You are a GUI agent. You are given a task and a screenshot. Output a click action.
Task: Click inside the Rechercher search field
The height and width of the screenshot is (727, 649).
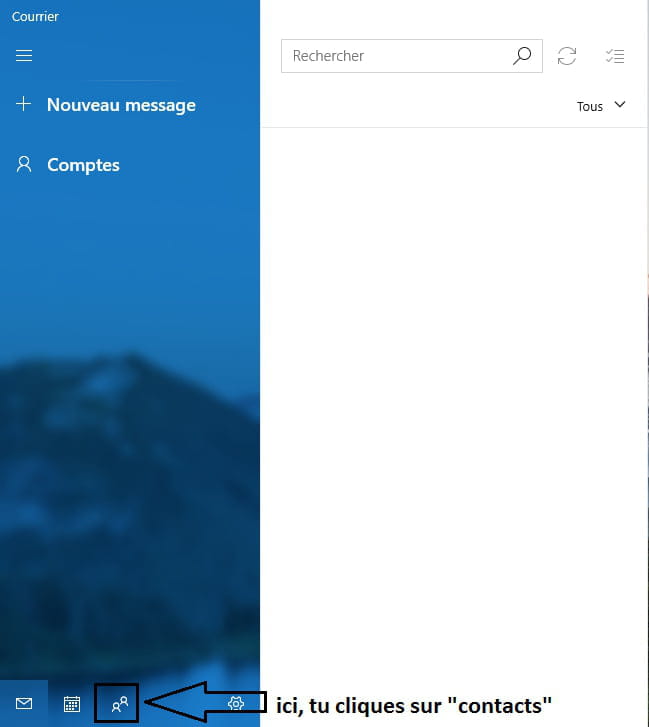[x=412, y=56]
